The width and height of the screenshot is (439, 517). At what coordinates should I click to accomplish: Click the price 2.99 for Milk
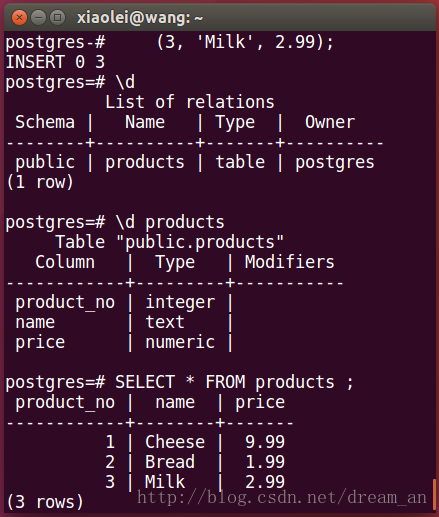(x=265, y=482)
